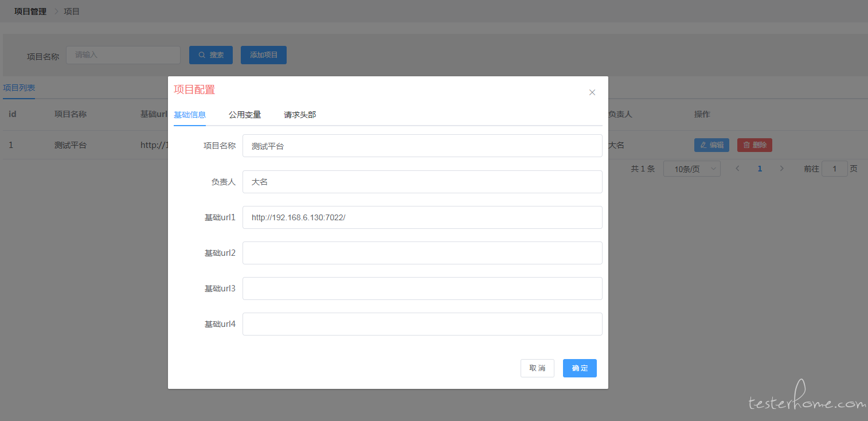
Task: Go to next page arrow in pagination
Action: coord(781,169)
